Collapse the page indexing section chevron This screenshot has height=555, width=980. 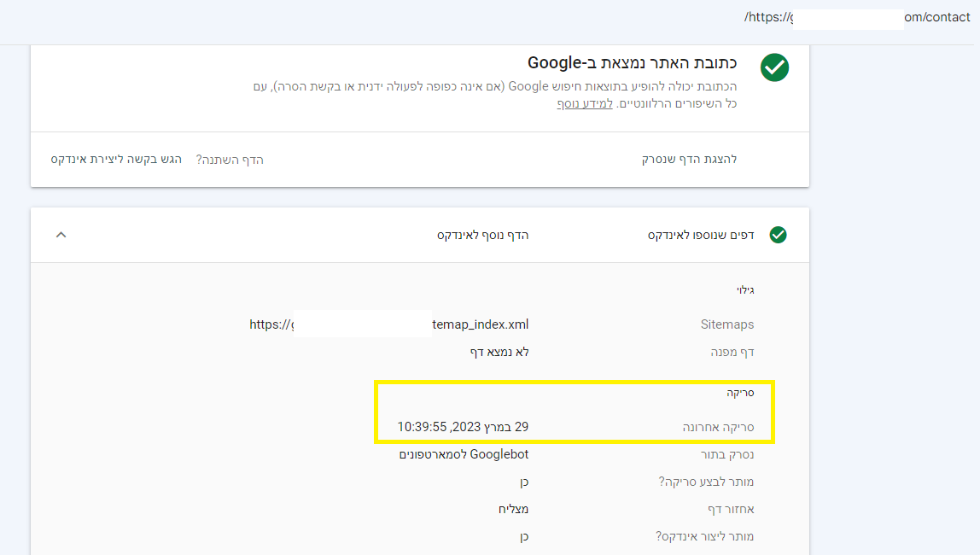[61, 235]
